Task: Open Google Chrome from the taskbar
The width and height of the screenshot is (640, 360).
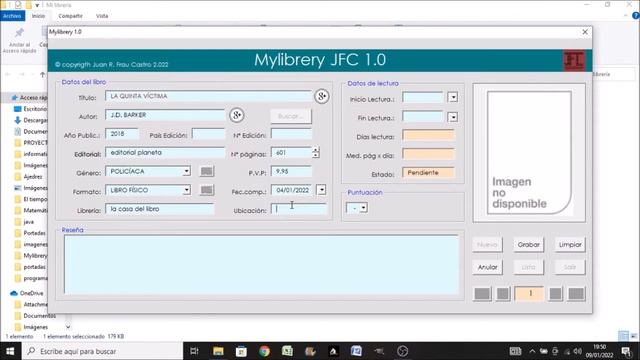Action: tap(264, 351)
